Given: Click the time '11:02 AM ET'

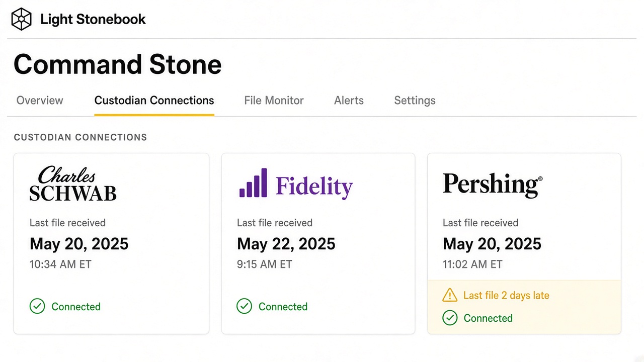Looking at the screenshot, I should 472,264.
